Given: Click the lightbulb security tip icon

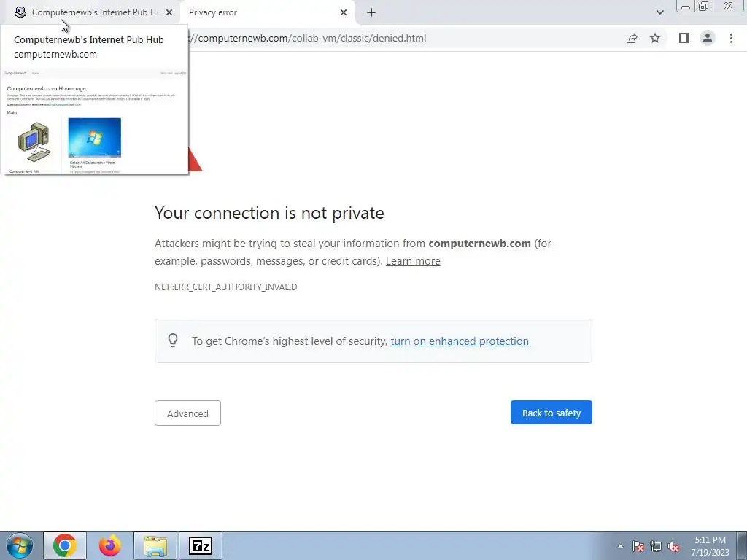Looking at the screenshot, I should pyautogui.click(x=173, y=340).
